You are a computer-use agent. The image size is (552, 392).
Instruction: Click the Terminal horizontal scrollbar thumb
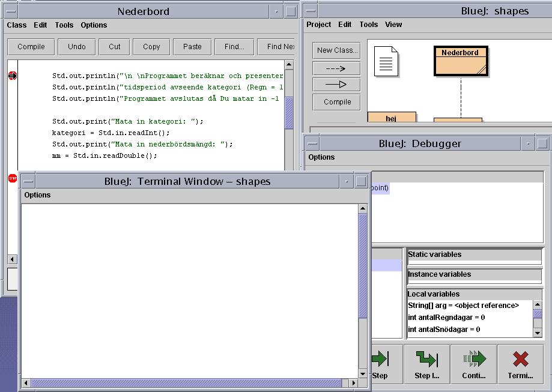186,382
